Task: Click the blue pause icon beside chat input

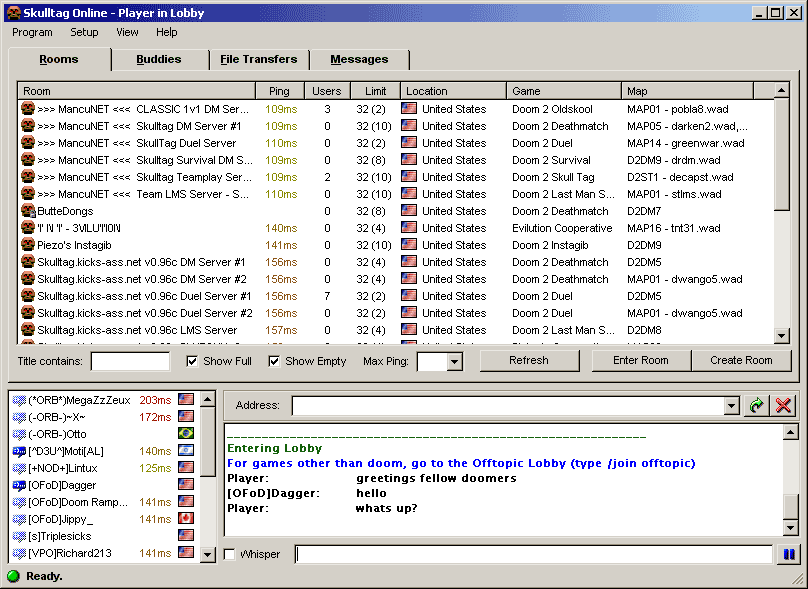Action: pos(789,554)
